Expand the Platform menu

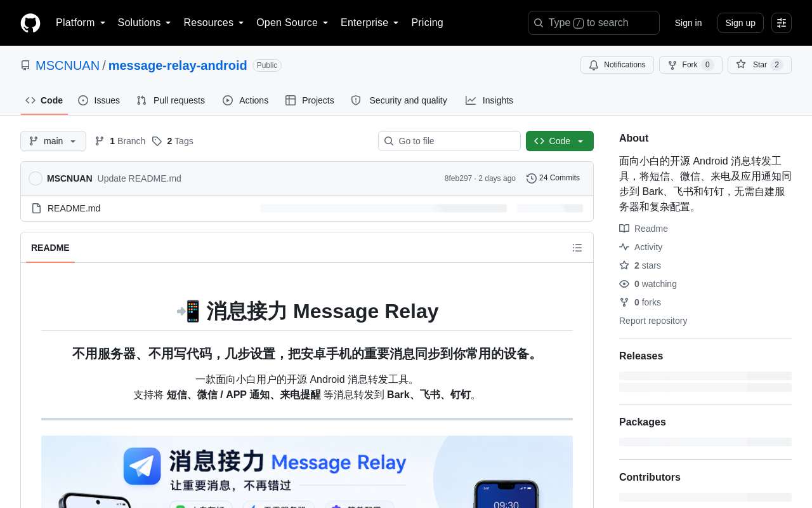pyautogui.click(x=81, y=23)
